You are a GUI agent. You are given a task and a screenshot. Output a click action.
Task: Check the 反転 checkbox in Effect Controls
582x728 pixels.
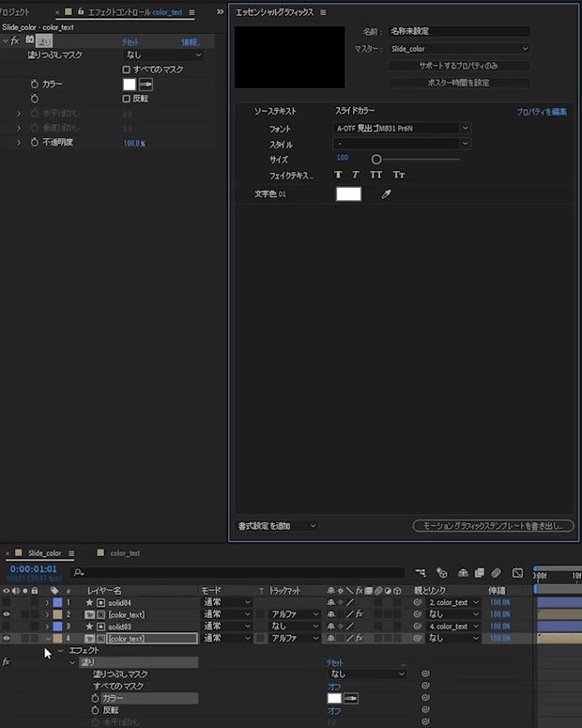(126, 99)
